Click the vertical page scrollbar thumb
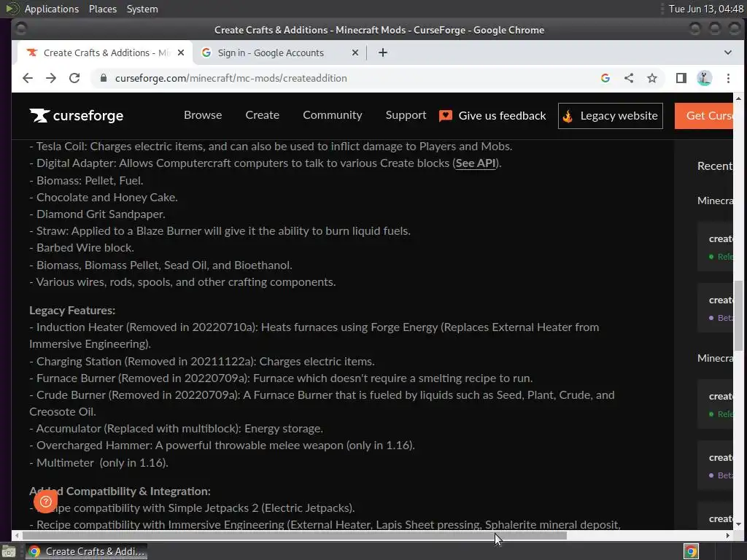 point(738,315)
